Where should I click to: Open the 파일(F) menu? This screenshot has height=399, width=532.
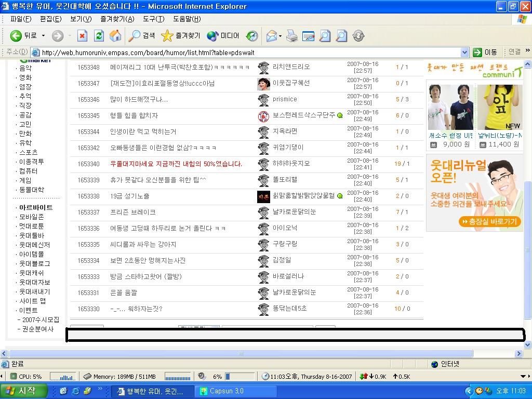point(21,19)
